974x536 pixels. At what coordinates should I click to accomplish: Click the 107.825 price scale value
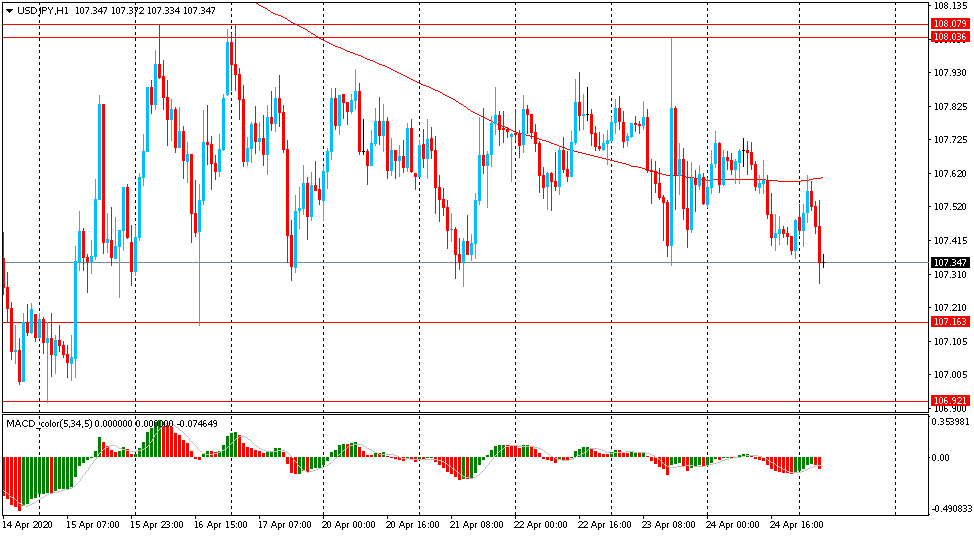tap(950, 107)
